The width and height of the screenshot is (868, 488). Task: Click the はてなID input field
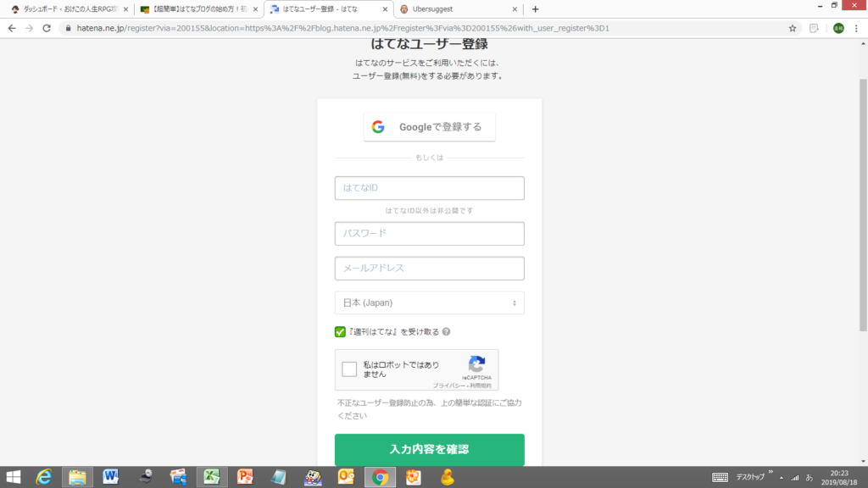[x=430, y=188]
